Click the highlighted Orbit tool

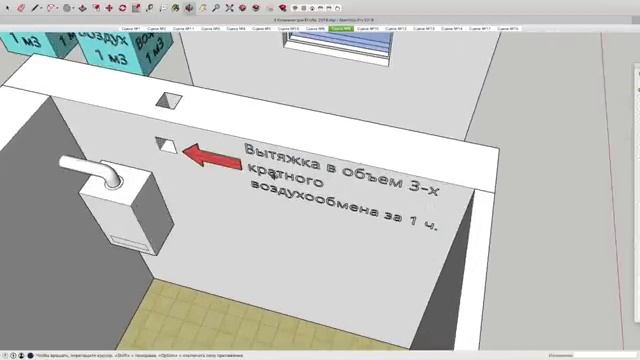click(189, 8)
